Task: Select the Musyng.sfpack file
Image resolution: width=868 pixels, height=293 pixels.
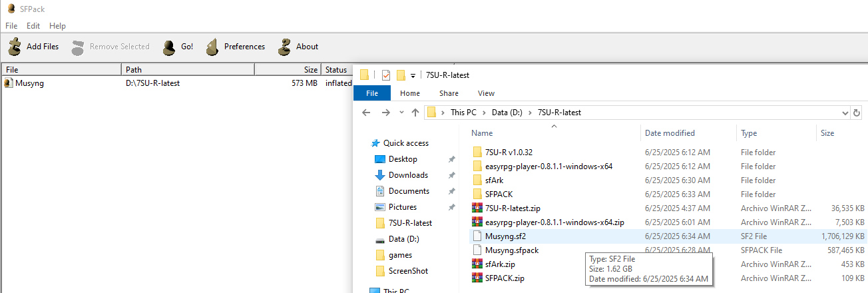Action: click(512, 250)
